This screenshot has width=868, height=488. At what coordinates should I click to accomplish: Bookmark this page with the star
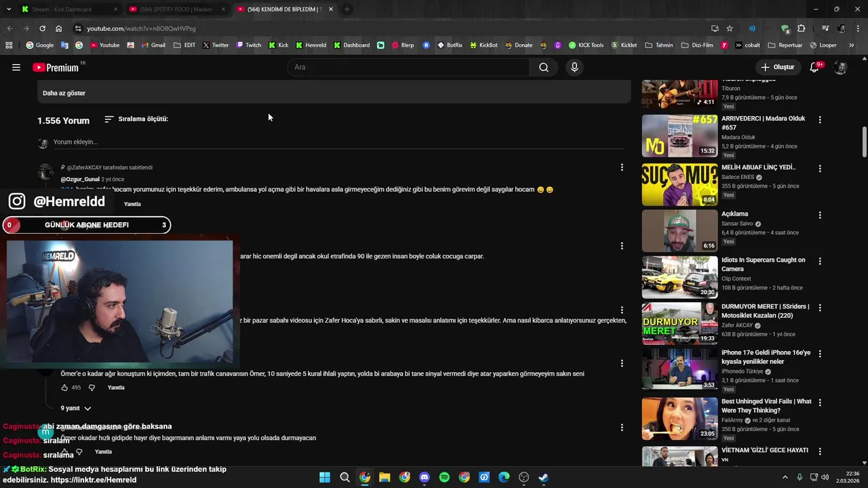pyautogui.click(x=730, y=28)
